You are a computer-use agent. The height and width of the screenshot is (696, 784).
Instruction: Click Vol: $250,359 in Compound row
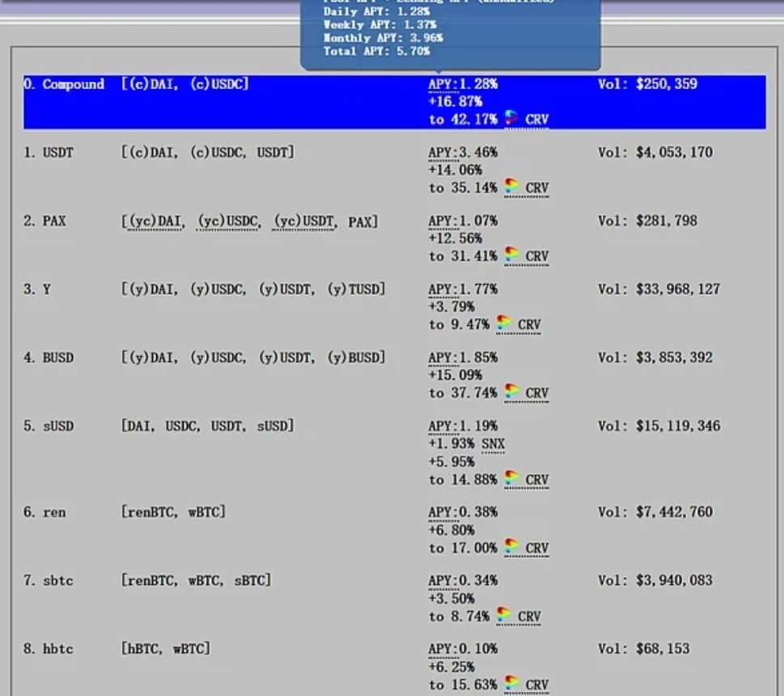(647, 84)
